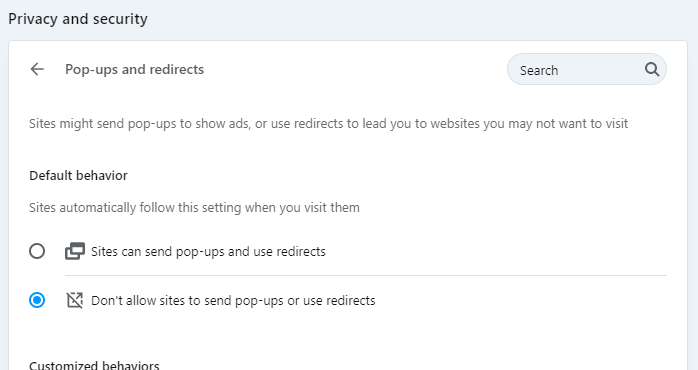Click the 'Privacy and security' section heading

point(78,19)
